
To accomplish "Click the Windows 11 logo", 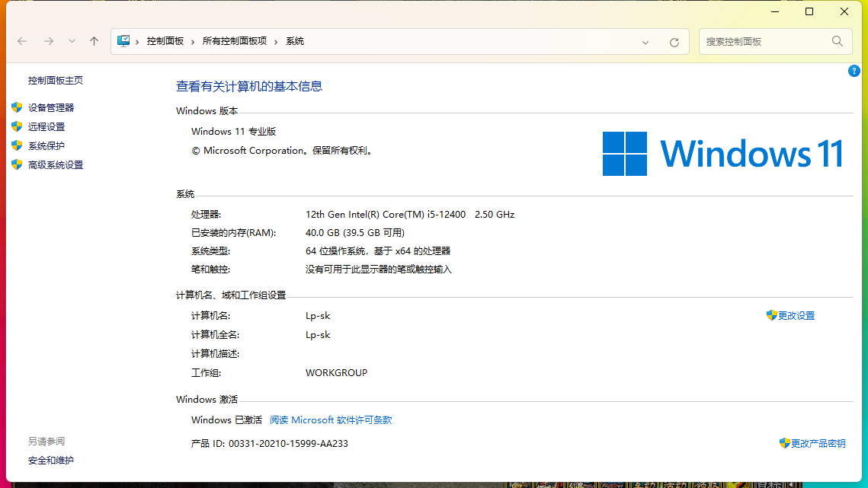I will pyautogui.click(x=722, y=154).
